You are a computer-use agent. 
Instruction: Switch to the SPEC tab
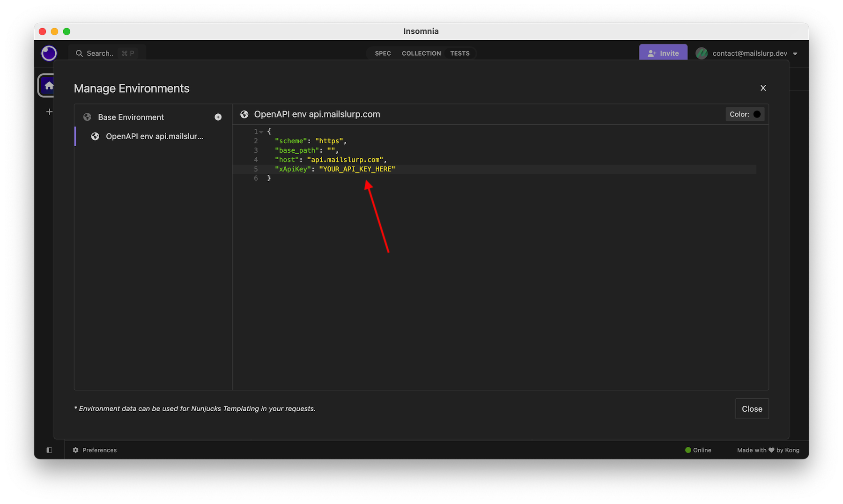pyautogui.click(x=383, y=53)
